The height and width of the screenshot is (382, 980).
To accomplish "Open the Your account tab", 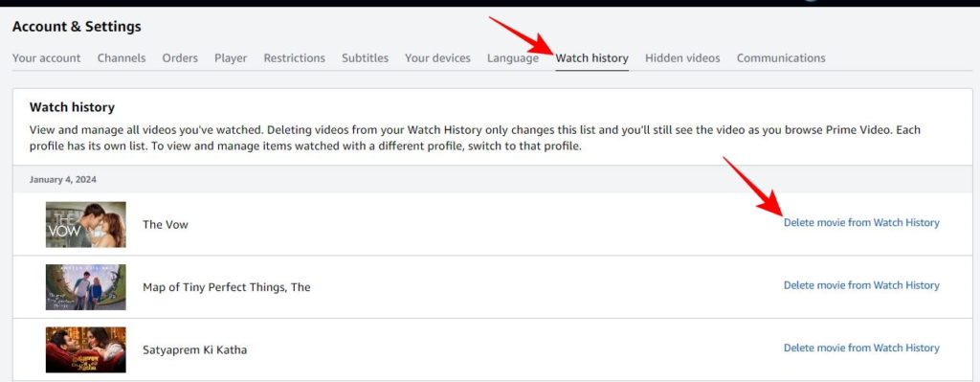I will (46, 58).
